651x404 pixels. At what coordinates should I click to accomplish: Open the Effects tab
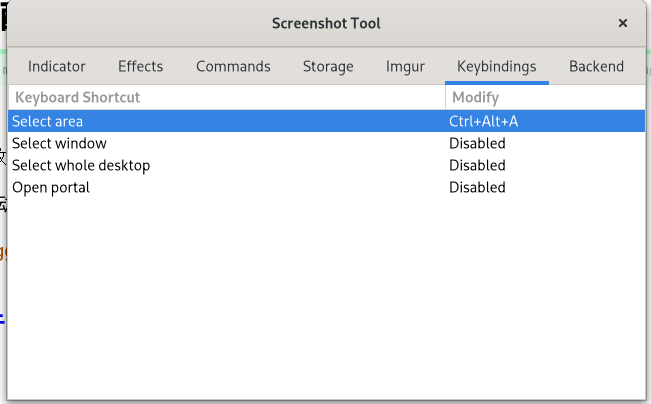pyautogui.click(x=140, y=66)
